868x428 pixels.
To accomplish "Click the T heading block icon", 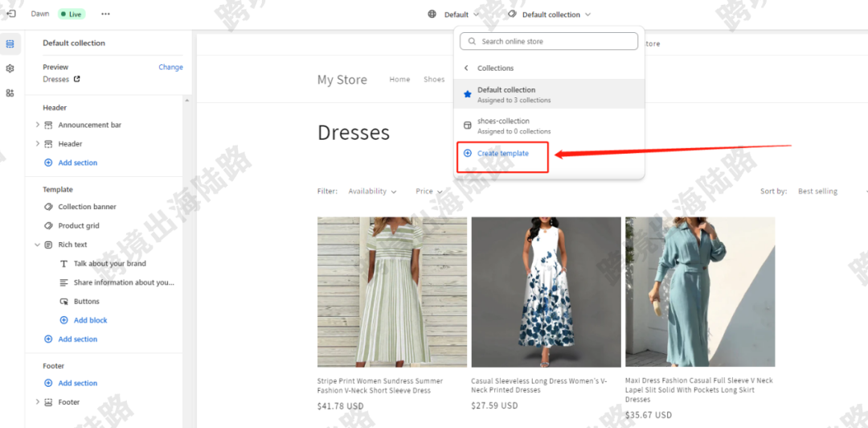I will 63,264.
